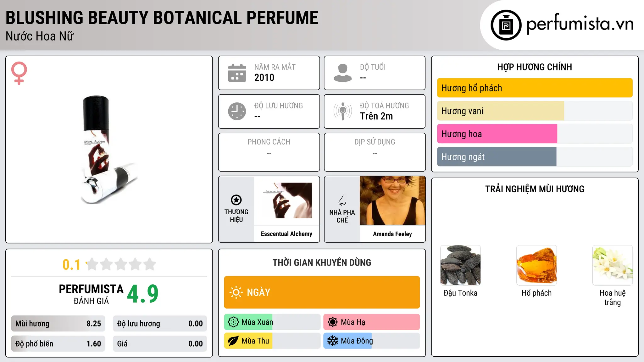Open the Amanda Feeley perfumer name link

pyautogui.click(x=392, y=234)
